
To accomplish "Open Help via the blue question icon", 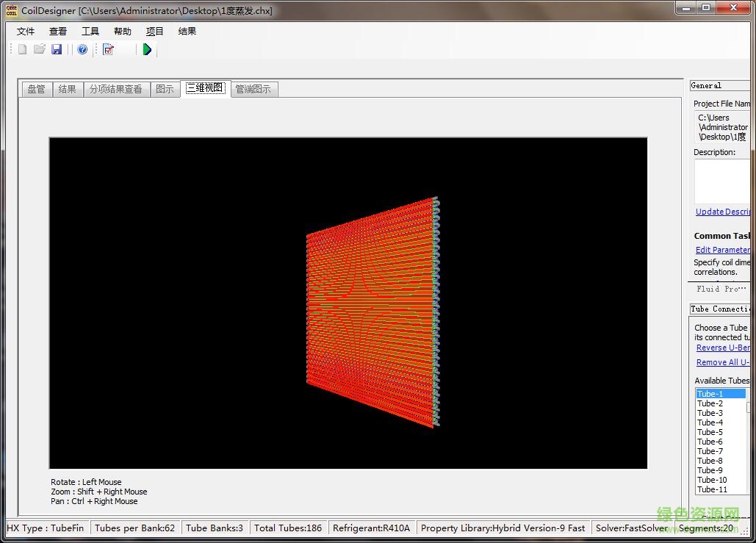I will tap(82, 49).
